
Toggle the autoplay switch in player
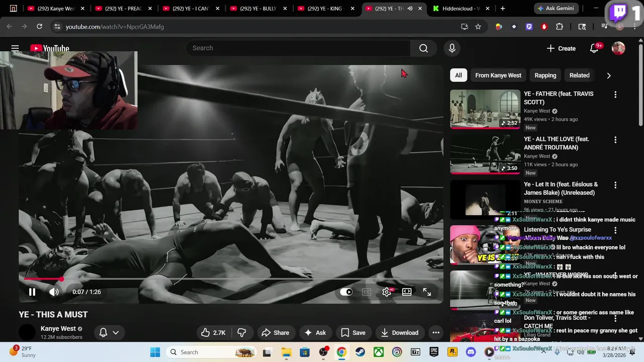(x=346, y=292)
